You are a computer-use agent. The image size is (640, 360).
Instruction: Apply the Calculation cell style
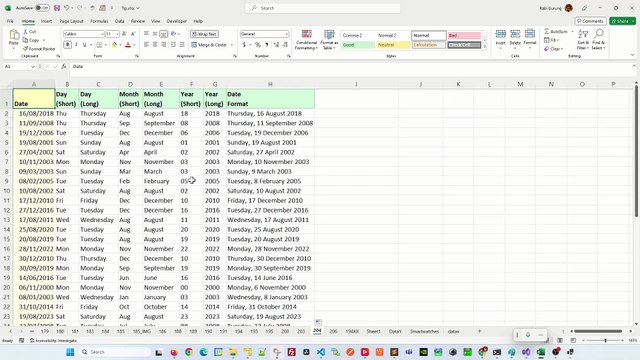(429, 45)
